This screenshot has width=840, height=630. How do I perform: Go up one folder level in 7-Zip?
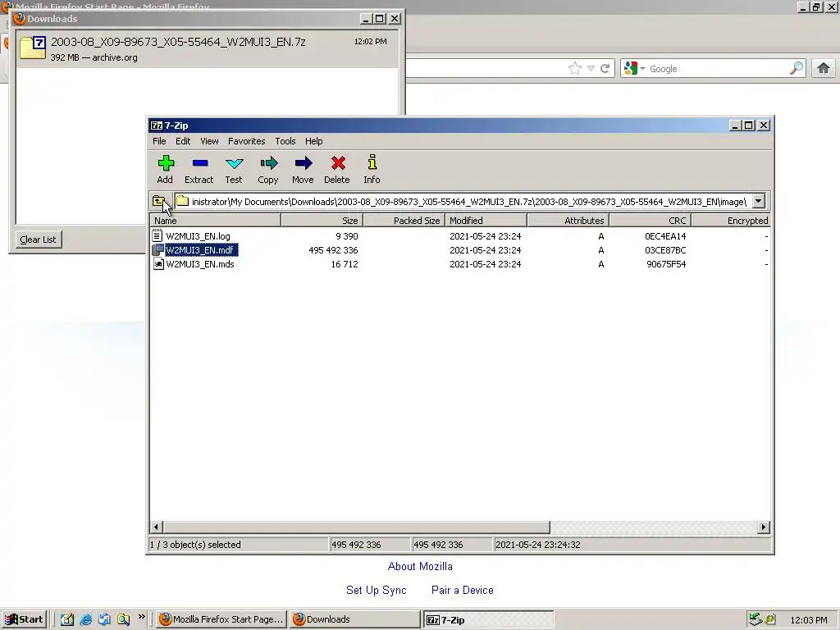click(159, 202)
